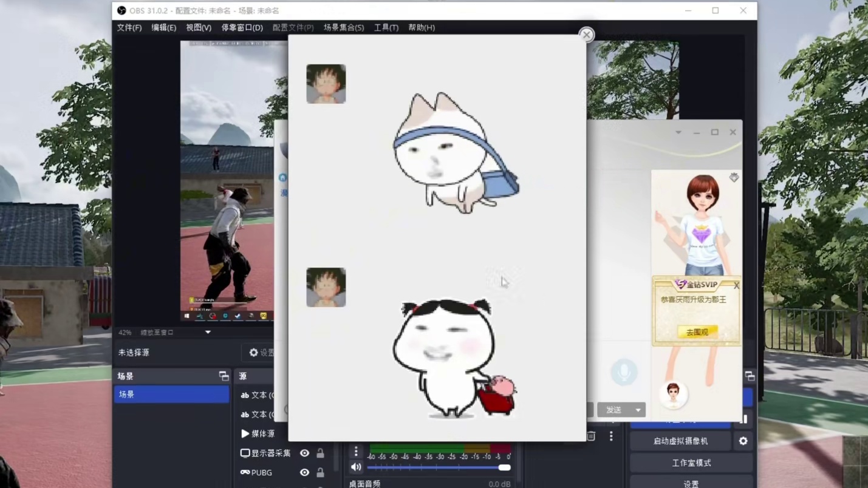Close the gold SVIP notification popup
Screen dimensions: 868x488
[736, 285]
